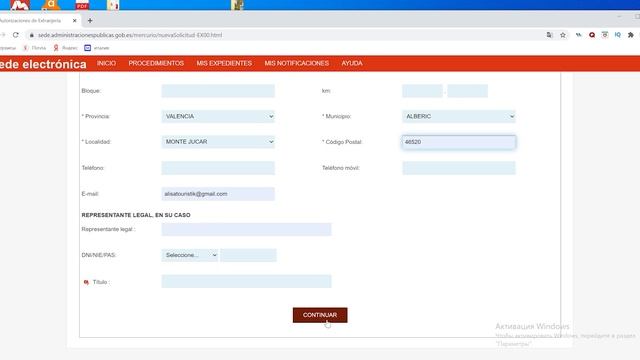Open the DNI/NIE/PAS Seleccione dropdown
640x360 pixels.
190,255
